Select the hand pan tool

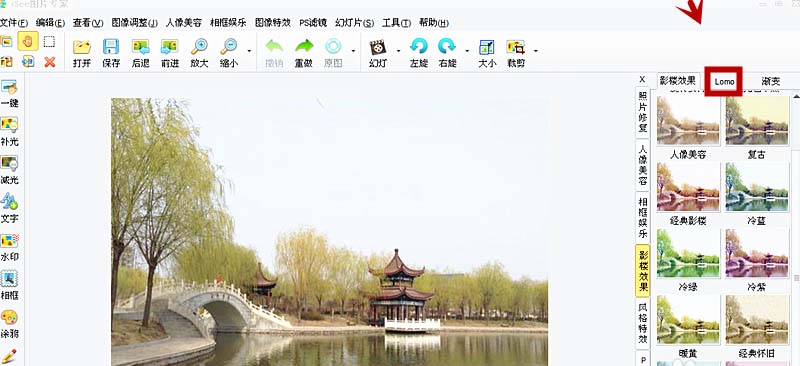[x=28, y=41]
